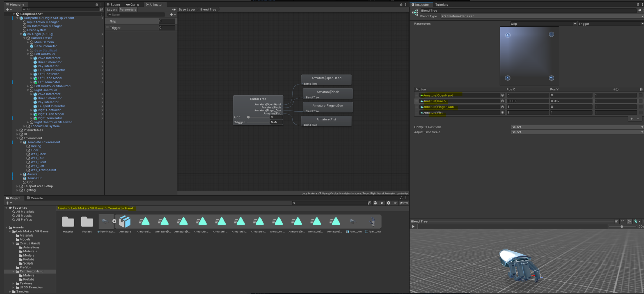
Task: Click Project favorites star filter icon
Action: (395, 203)
